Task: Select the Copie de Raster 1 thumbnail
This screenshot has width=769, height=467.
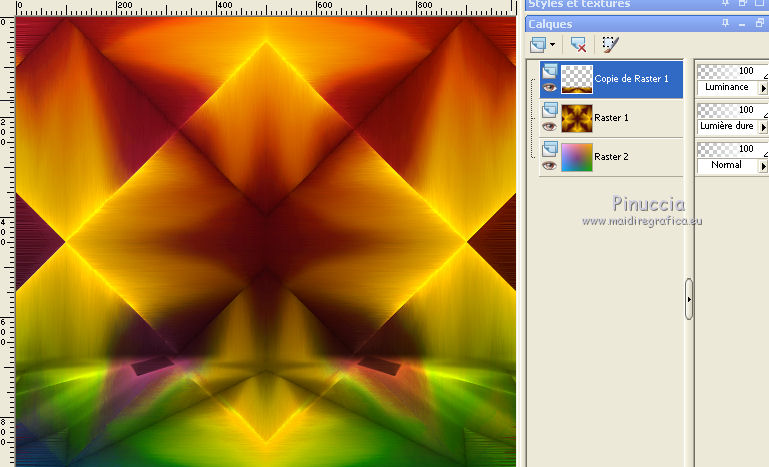Action: tap(577, 79)
